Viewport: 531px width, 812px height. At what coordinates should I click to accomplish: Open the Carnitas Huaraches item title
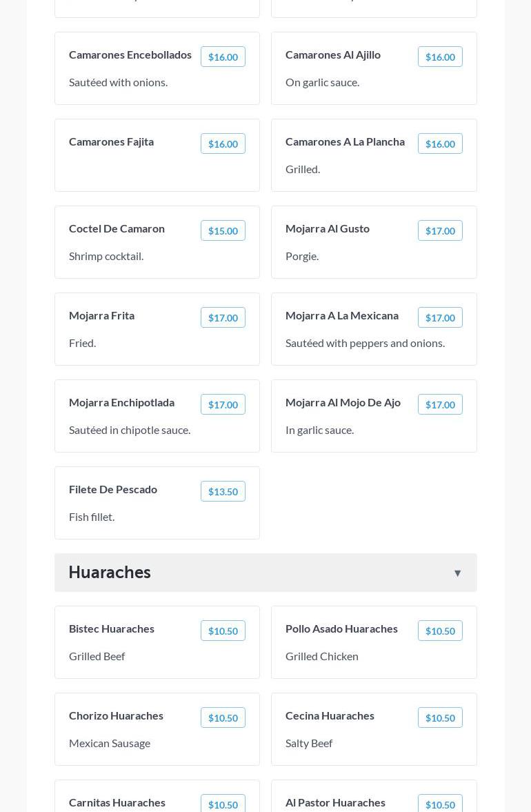pos(117,802)
